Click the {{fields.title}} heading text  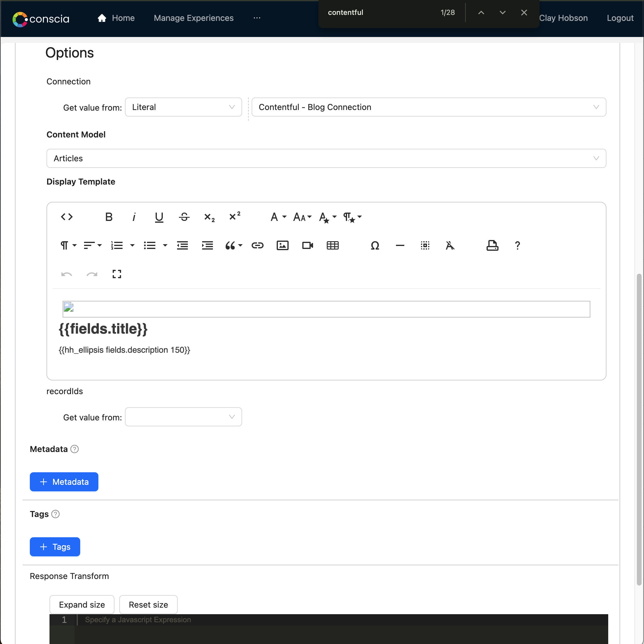click(103, 329)
